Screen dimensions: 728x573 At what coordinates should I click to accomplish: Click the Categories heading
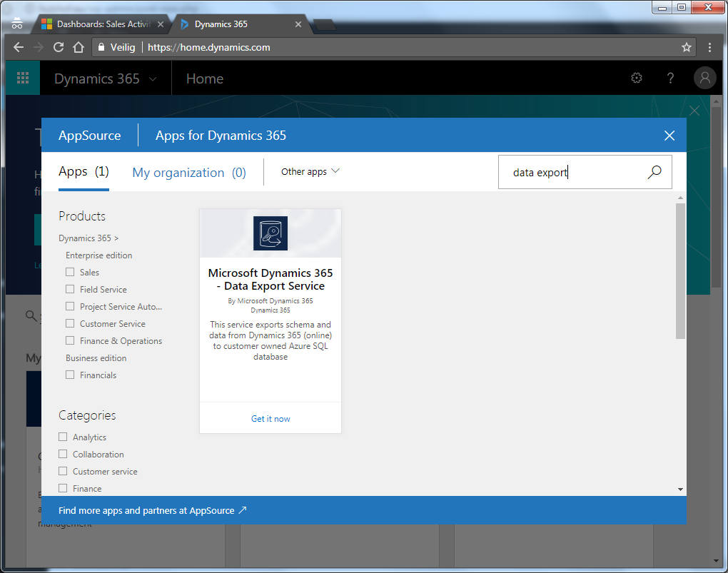(87, 415)
